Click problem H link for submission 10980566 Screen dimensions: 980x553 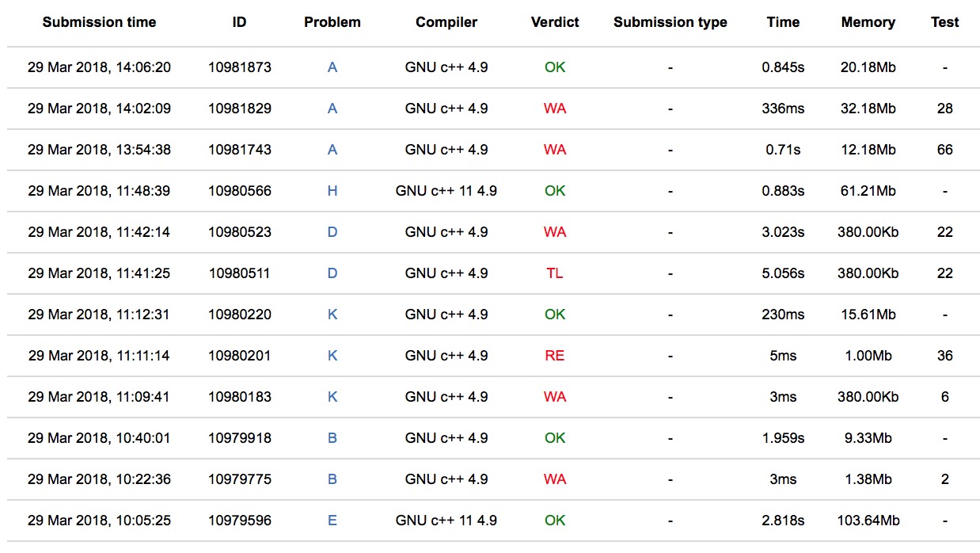(x=332, y=191)
